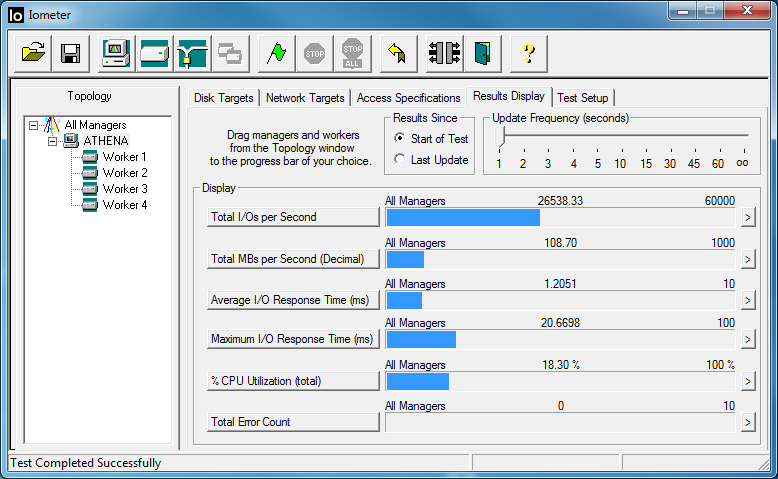Click the Worker 1 disk icon

pos(90,157)
